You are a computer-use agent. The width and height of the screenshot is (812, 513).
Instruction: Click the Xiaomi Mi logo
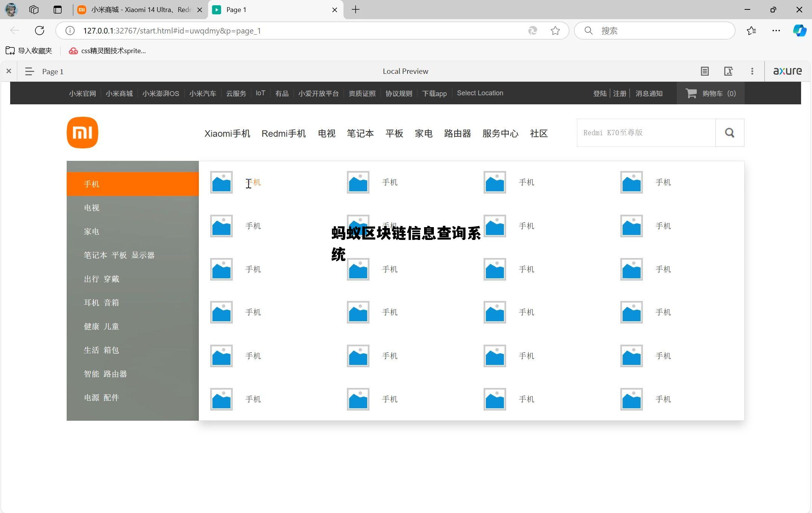(82, 132)
